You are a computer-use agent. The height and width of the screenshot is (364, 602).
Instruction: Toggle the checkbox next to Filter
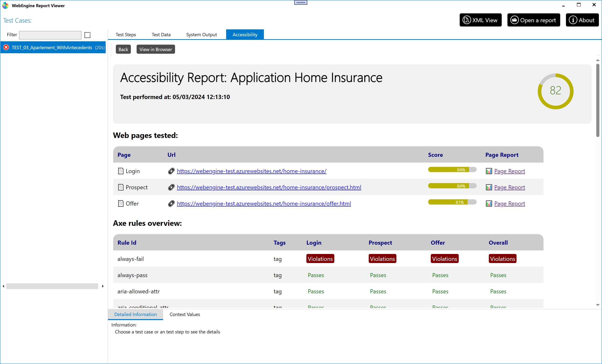(87, 35)
